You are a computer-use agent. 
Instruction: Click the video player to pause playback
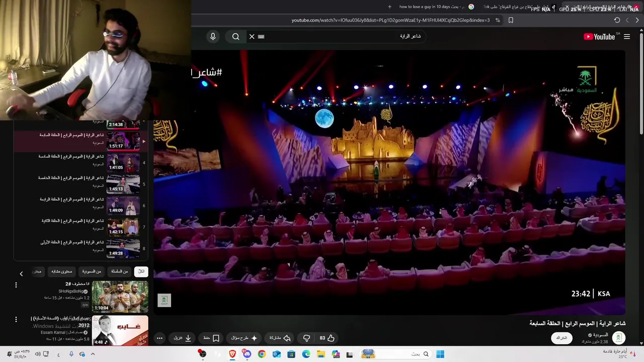[x=389, y=182]
